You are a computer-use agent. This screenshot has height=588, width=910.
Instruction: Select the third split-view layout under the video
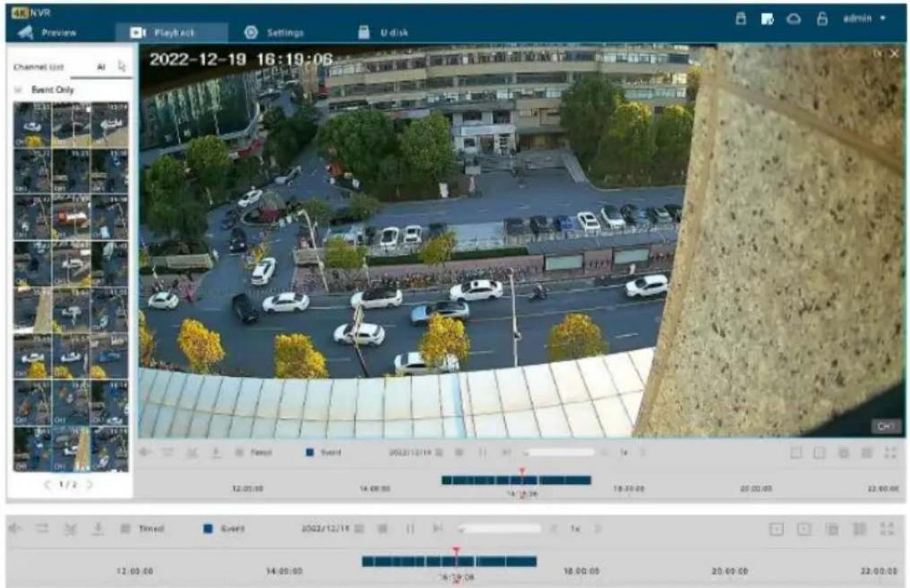click(843, 453)
